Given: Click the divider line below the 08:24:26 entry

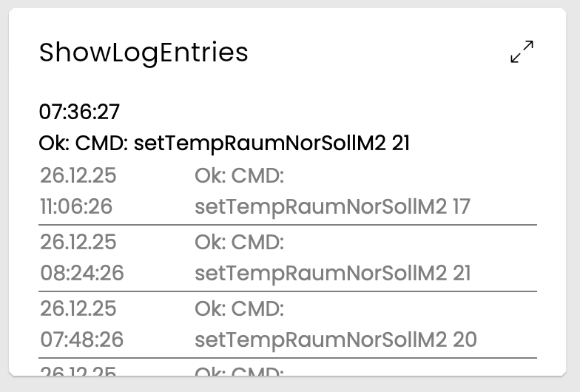Looking at the screenshot, I should pyautogui.click(x=288, y=291).
